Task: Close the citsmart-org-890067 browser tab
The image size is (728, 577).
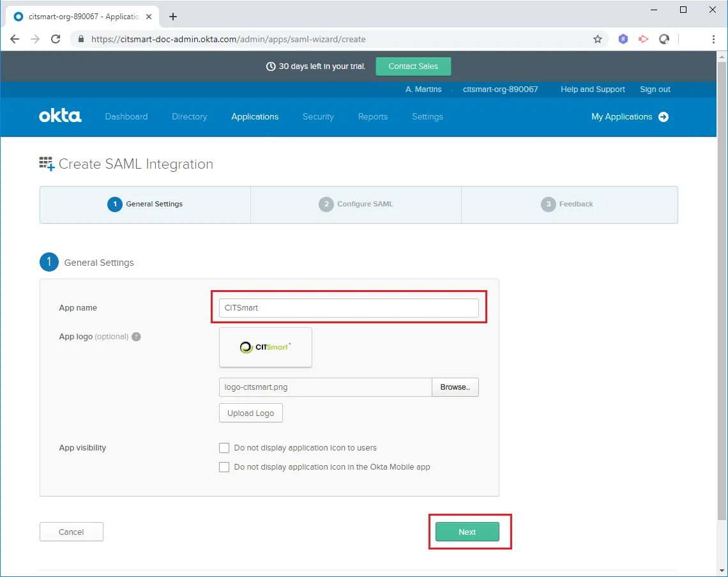Action: click(x=149, y=17)
